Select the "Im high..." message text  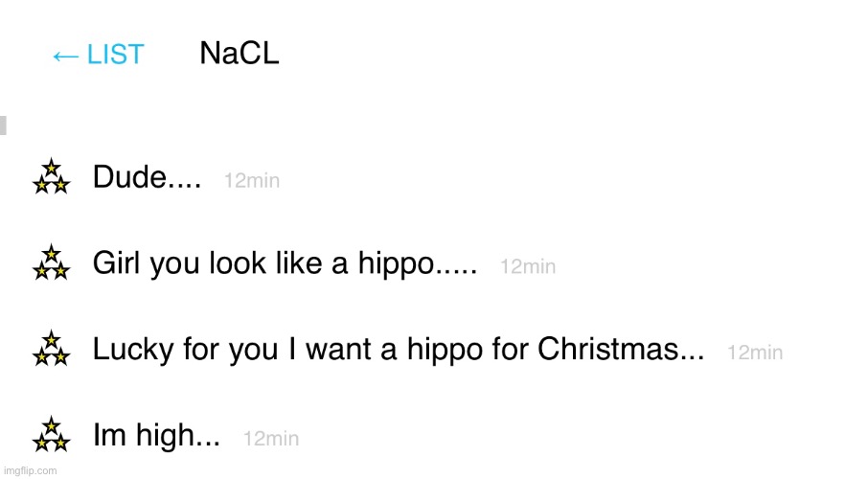coord(156,439)
